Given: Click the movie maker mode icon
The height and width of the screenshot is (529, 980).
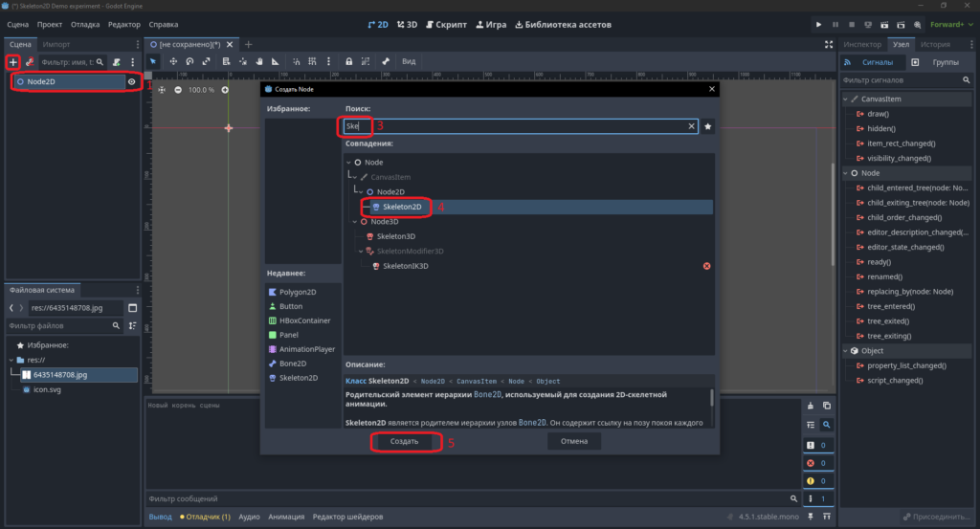Looking at the screenshot, I should 918,24.
